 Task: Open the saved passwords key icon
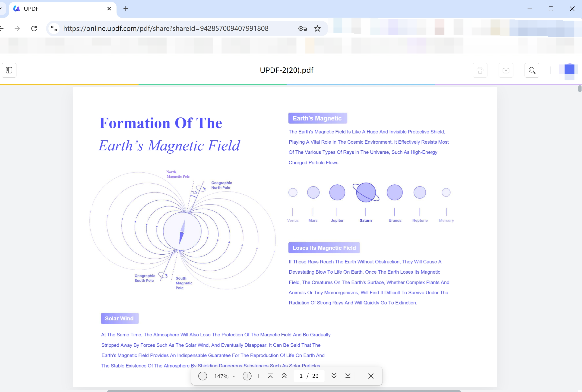coord(303,28)
